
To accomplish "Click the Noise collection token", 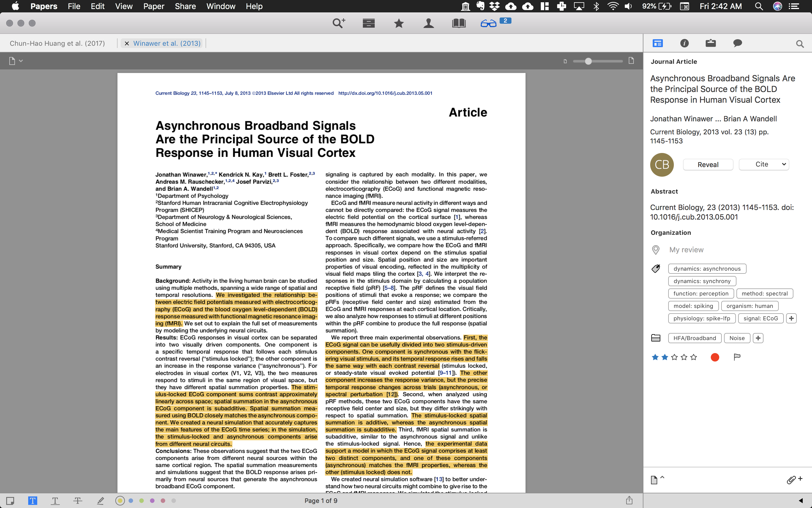I will coord(737,338).
